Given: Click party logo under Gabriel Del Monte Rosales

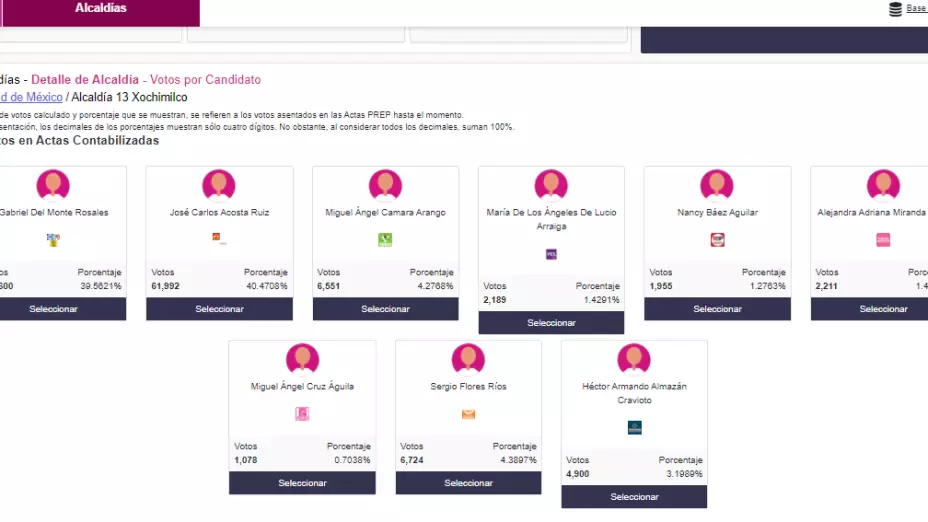Looking at the screenshot, I should pyautogui.click(x=53, y=240).
